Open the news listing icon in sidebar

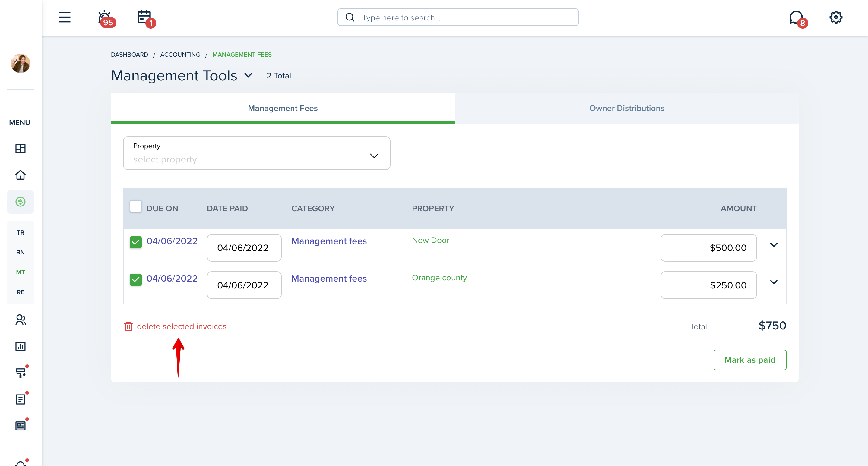click(x=21, y=426)
